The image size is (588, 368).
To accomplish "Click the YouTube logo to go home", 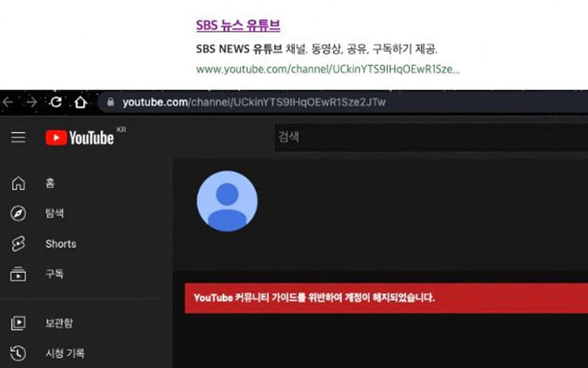I will 82,137.
